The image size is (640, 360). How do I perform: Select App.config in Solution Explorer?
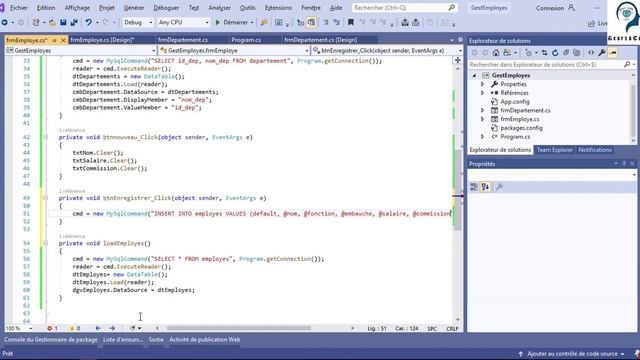click(x=515, y=102)
